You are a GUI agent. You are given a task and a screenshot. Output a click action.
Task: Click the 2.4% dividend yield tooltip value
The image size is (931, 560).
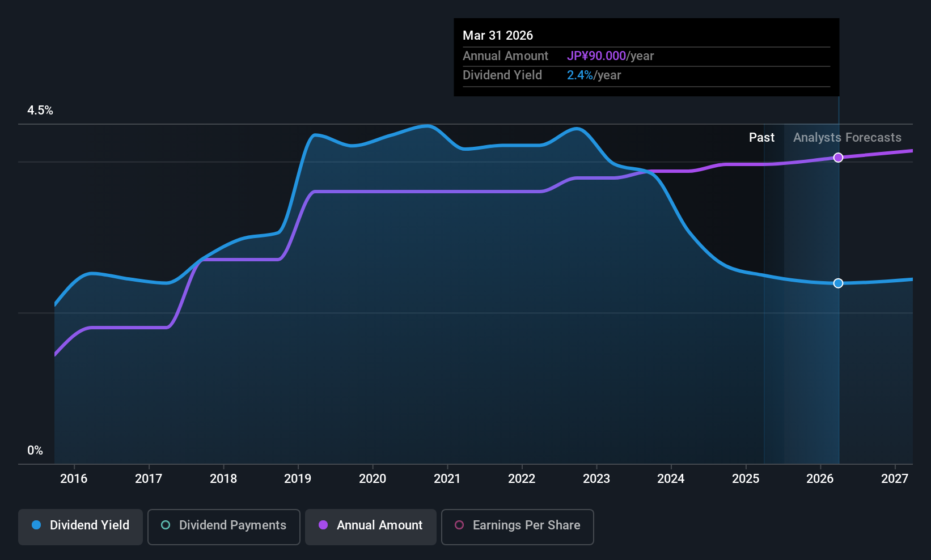580,75
